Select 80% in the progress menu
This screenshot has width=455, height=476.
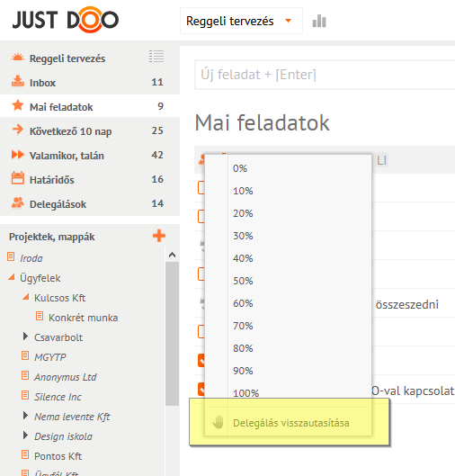pyautogui.click(x=243, y=348)
